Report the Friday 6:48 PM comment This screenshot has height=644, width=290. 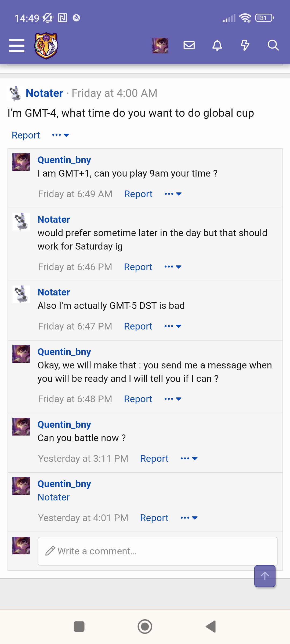click(x=138, y=399)
